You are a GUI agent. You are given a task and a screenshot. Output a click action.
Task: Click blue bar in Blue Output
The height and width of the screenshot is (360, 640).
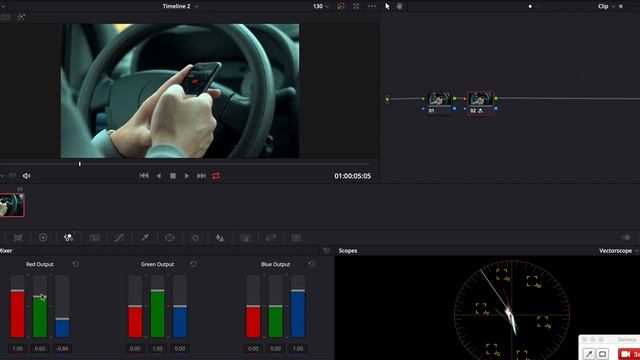click(x=298, y=314)
